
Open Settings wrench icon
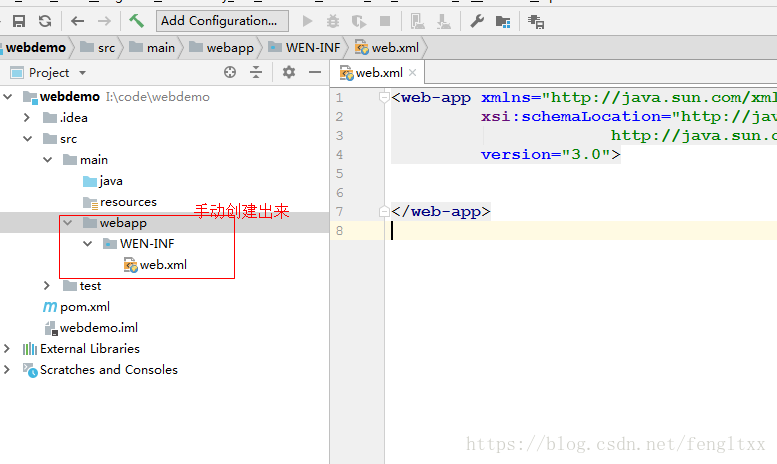tap(477, 21)
